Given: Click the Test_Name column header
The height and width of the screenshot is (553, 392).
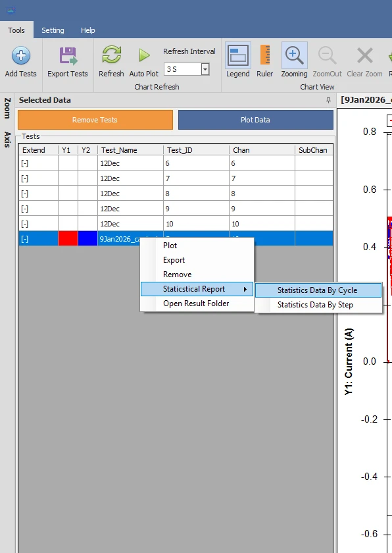Looking at the screenshot, I should (130, 150).
